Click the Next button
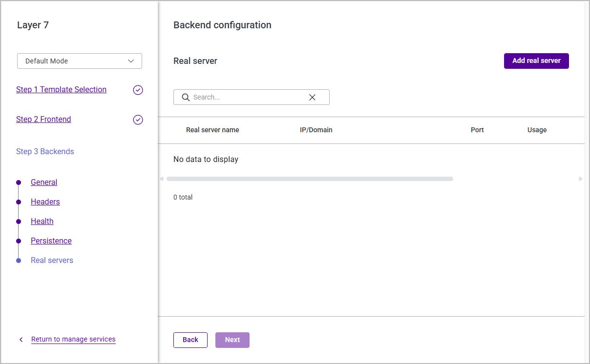The image size is (590, 364). pyautogui.click(x=232, y=340)
